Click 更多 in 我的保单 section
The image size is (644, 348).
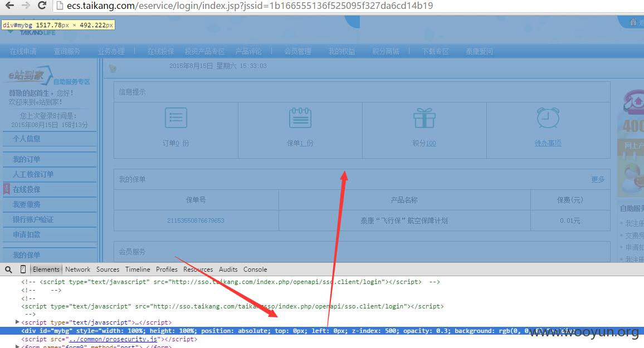click(598, 179)
